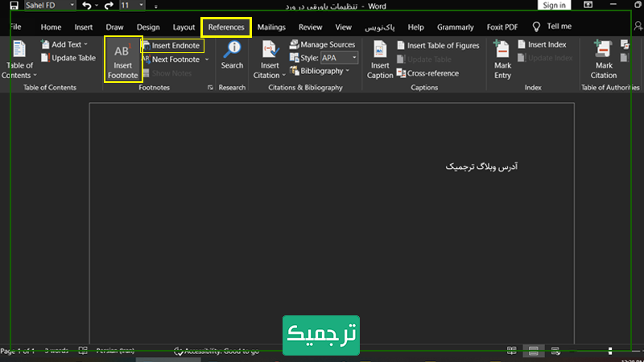Open the Design tab

pos(148,27)
